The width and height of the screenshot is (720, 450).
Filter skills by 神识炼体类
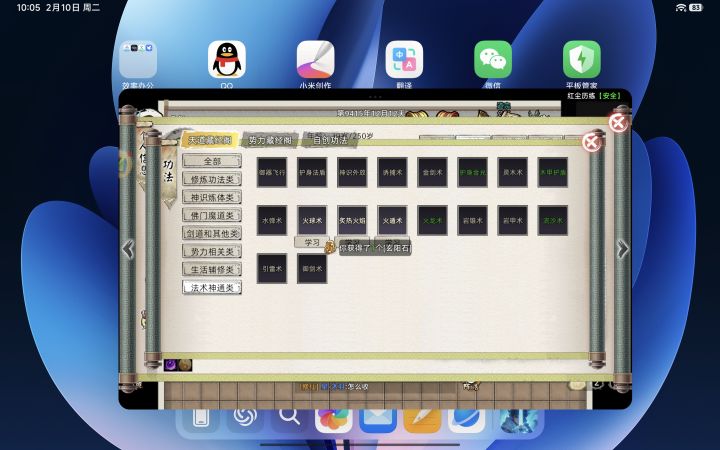coord(212,197)
